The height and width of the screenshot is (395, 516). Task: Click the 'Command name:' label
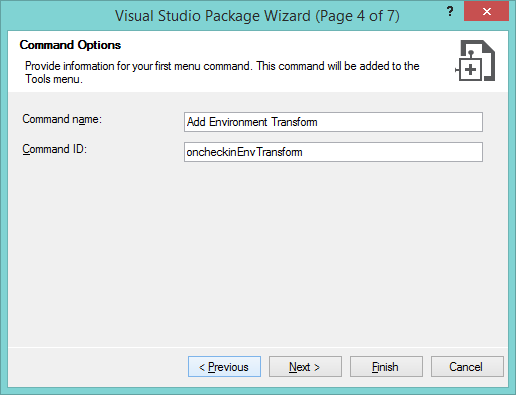point(62,119)
